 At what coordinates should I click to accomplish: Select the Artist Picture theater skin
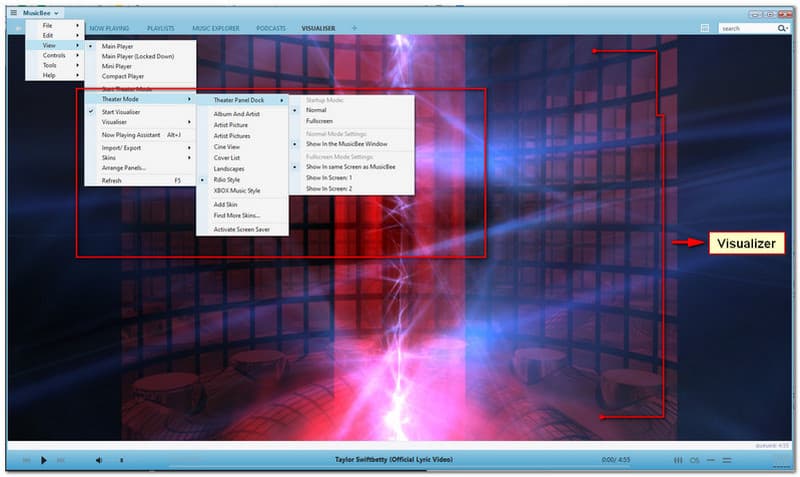[x=242, y=125]
